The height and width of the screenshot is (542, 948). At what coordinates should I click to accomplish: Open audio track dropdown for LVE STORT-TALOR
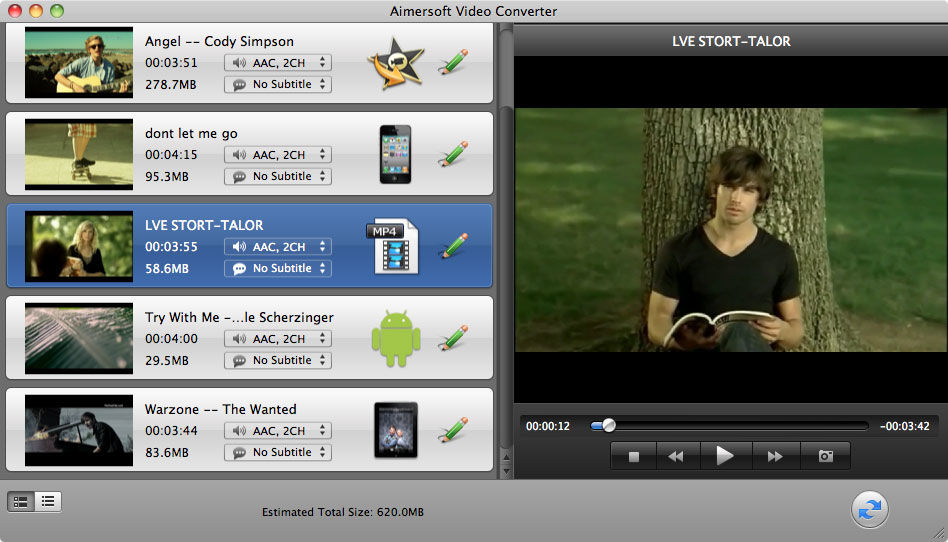click(x=278, y=246)
